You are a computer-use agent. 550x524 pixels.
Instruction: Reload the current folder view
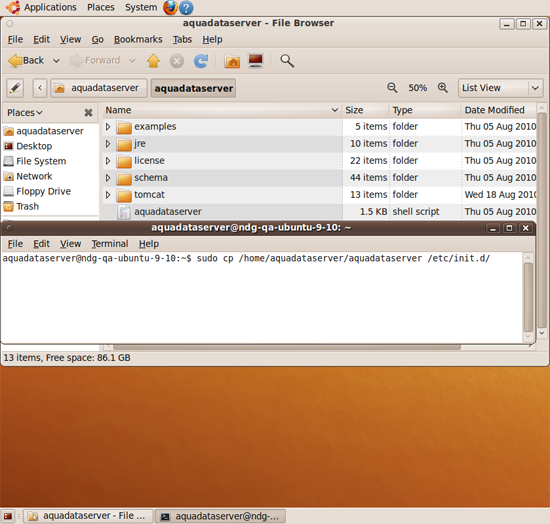(x=201, y=61)
